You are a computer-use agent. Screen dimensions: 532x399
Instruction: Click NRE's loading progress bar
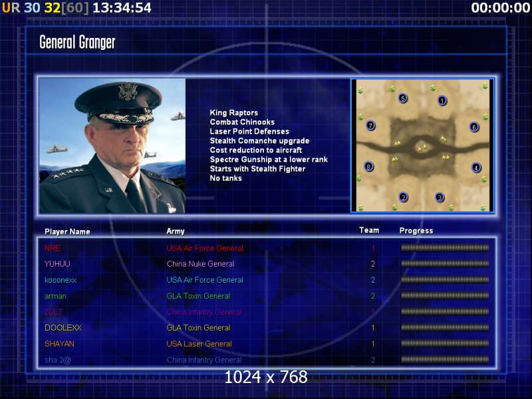pyautogui.click(x=445, y=247)
